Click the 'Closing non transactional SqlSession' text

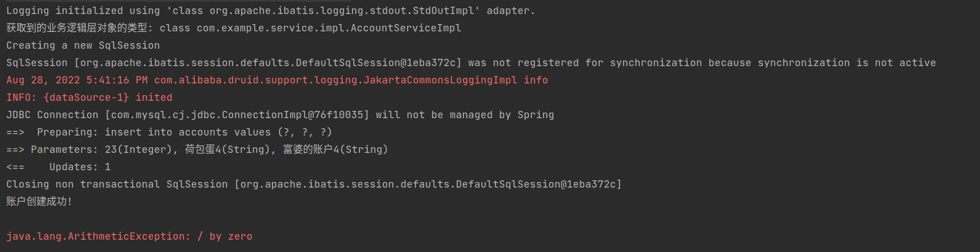pyautogui.click(x=117, y=184)
